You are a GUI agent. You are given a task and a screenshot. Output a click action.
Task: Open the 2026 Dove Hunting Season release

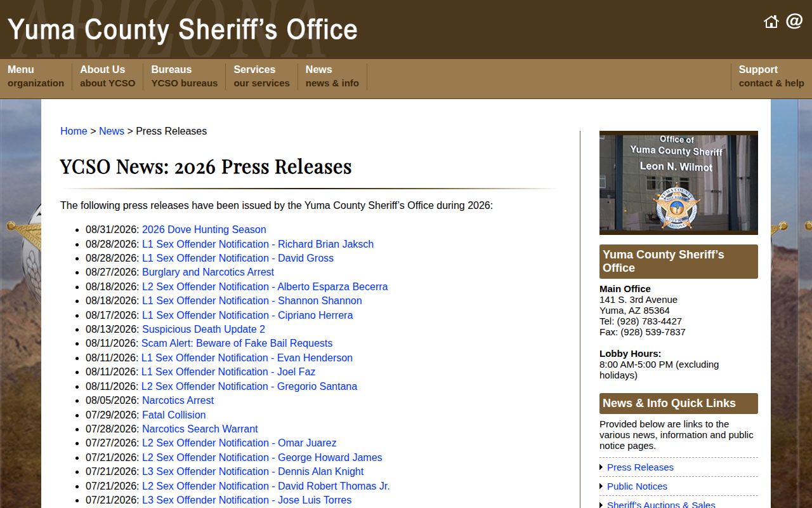(204, 230)
